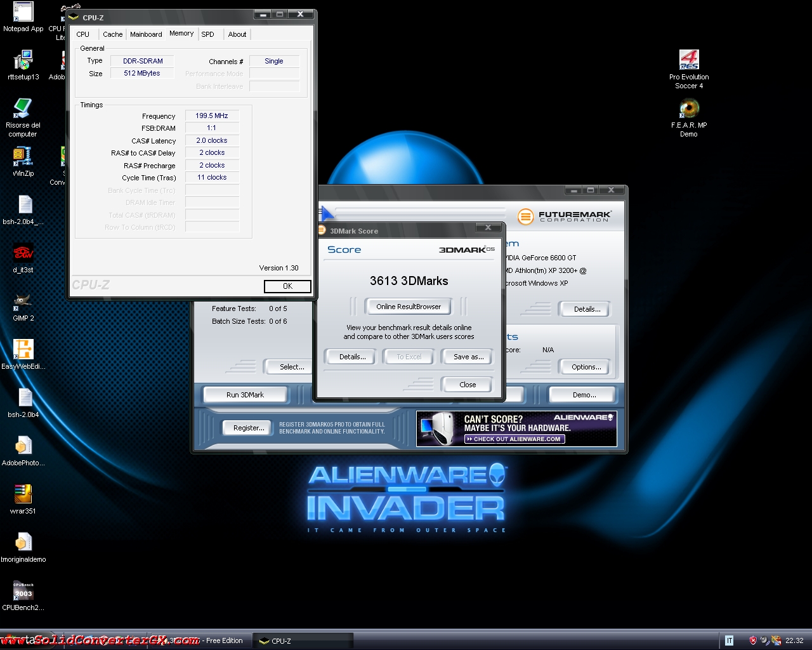Switch to Cache tab in CPU-Z
The image size is (812, 650).
[113, 34]
